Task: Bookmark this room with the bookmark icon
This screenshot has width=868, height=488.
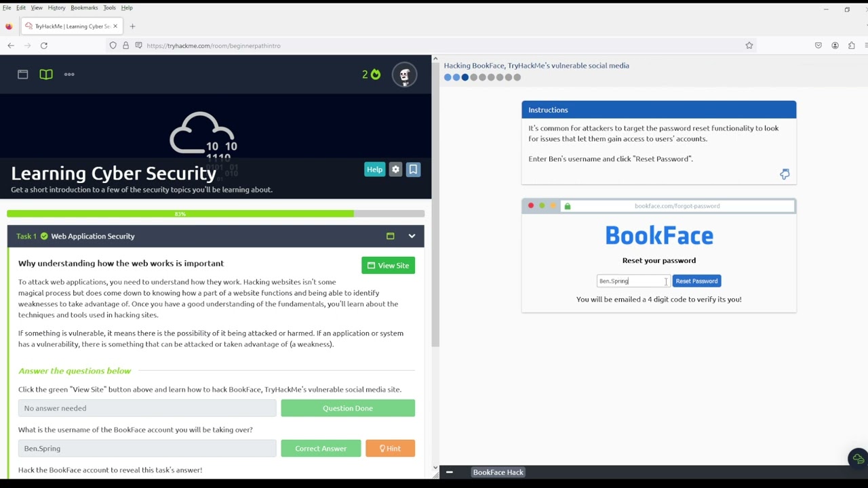Action: click(413, 169)
